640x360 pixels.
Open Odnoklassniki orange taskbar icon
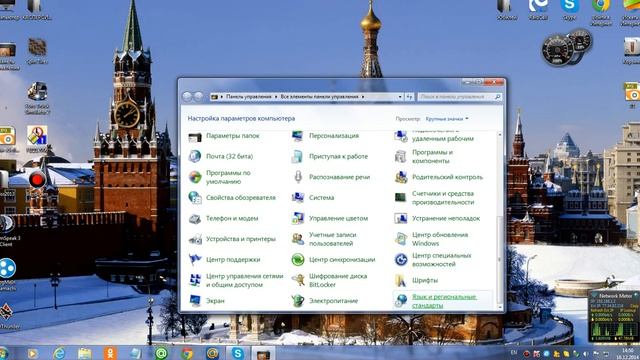pos(110,353)
